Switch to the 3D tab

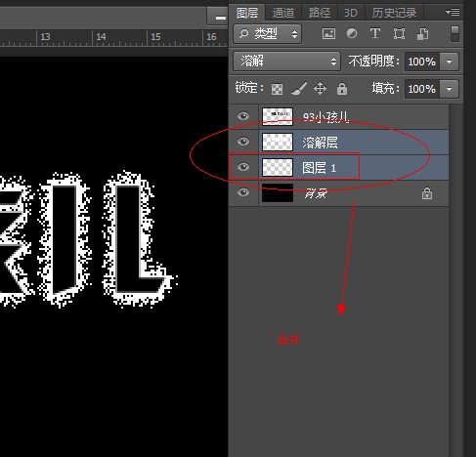(x=351, y=13)
